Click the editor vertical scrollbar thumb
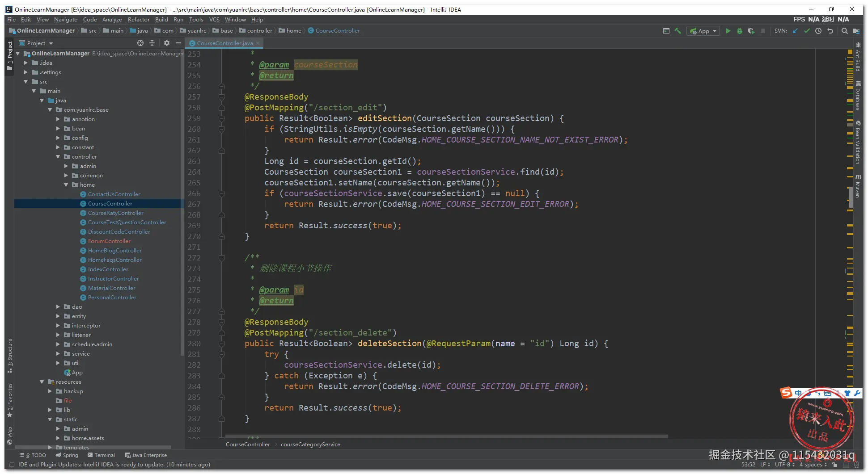This screenshot has height=474, width=868. (851, 197)
